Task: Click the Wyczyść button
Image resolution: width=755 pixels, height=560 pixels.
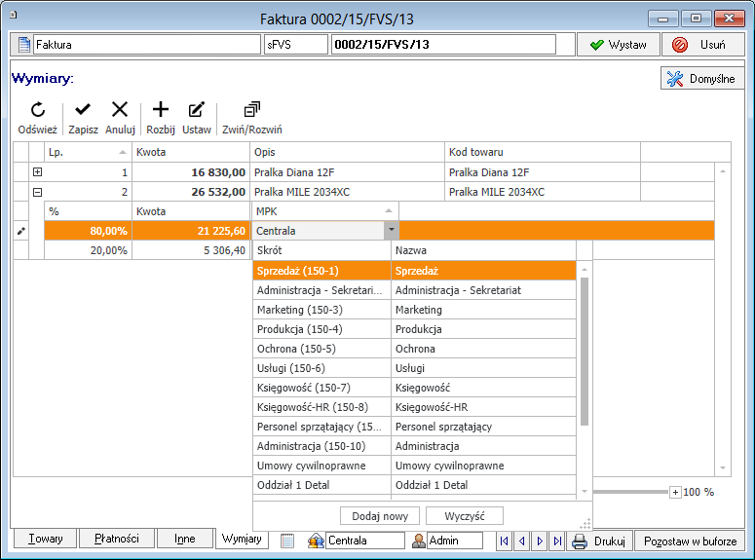Action: tap(465, 516)
